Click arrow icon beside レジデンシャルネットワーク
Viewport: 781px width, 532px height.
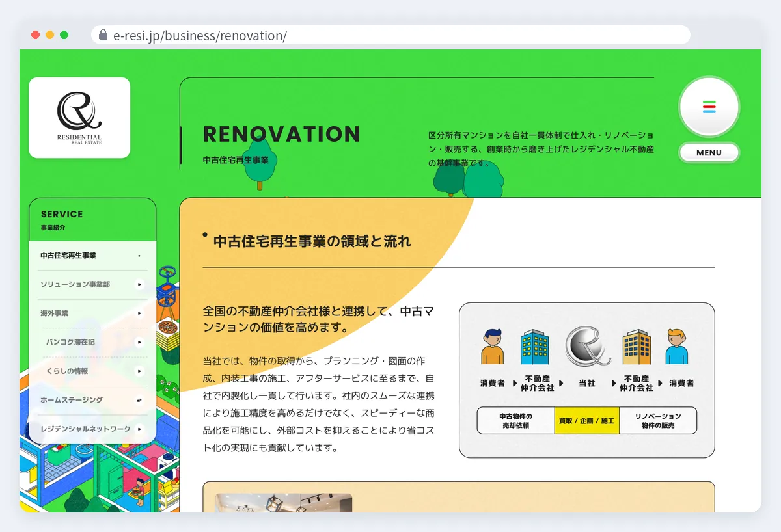click(x=139, y=429)
